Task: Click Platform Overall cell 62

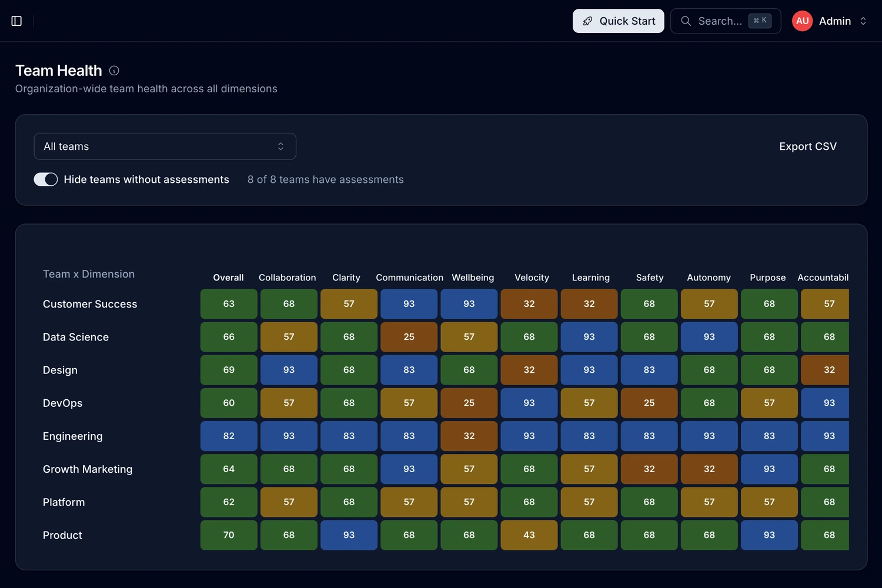Action: (229, 502)
